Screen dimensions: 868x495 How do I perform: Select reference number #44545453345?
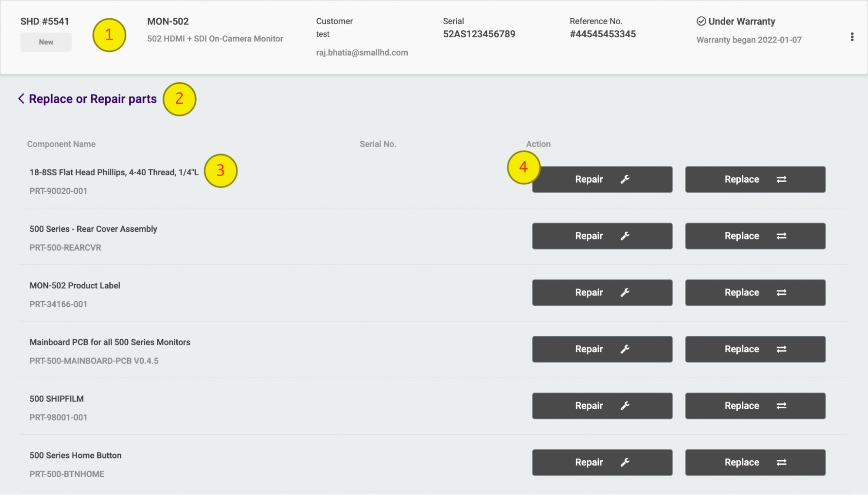pos(602,34)
